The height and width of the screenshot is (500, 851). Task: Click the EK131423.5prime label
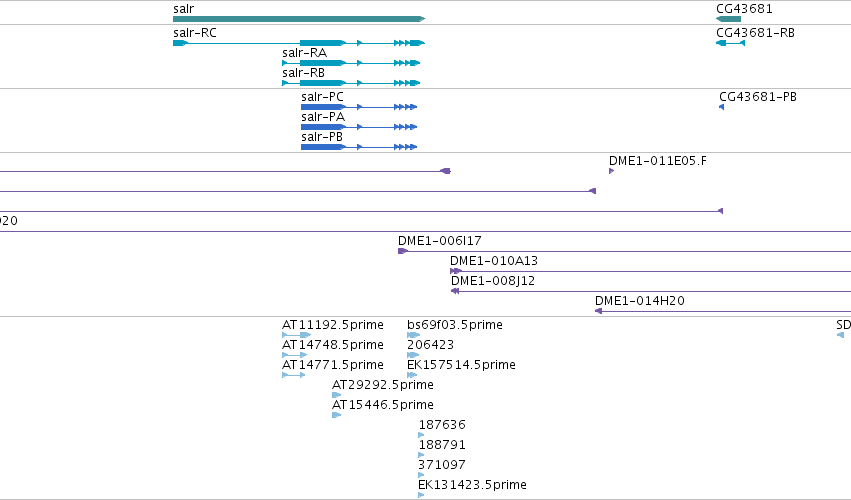[x=472, y=485]
